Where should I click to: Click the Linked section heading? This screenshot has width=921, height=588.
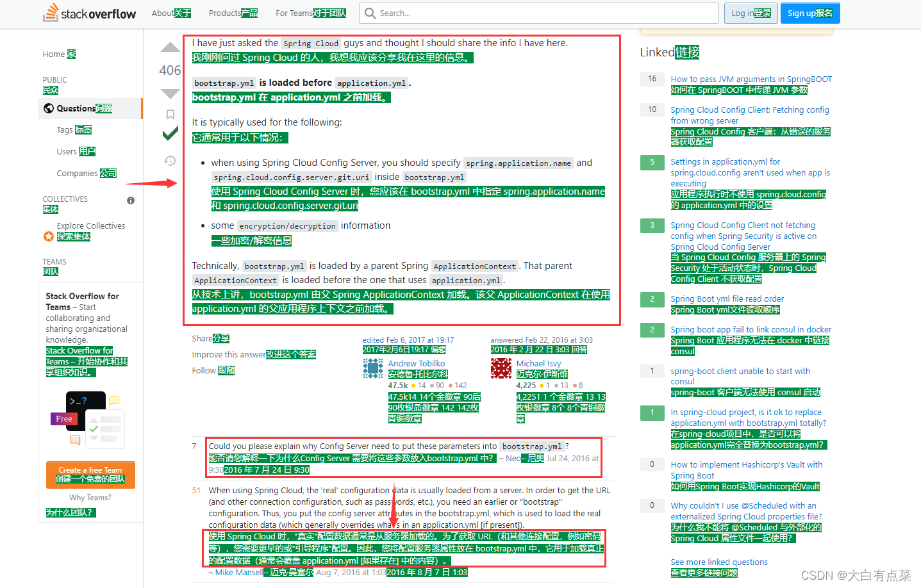click(x=670, y=53)
